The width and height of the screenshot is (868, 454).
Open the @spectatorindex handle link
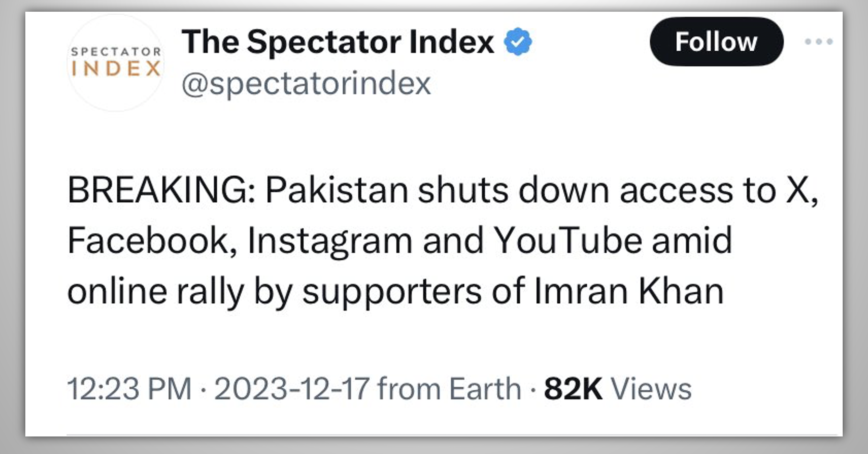click(306, 83)
